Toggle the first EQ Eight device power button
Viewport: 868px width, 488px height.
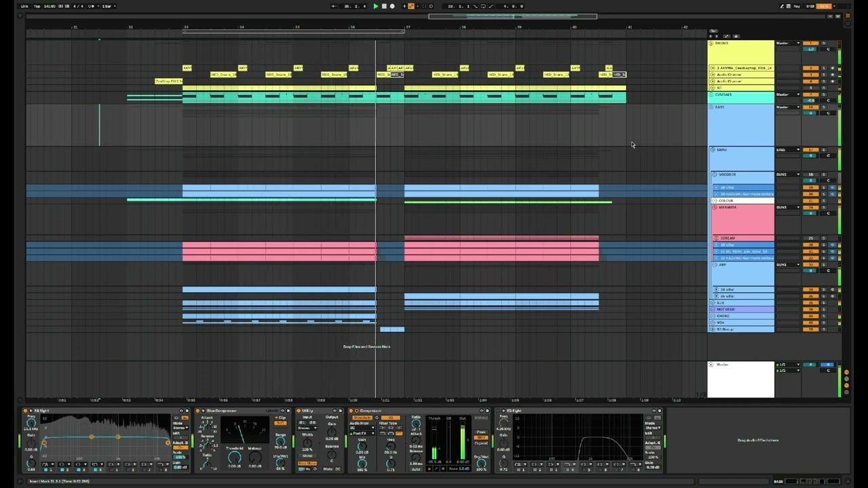pyautogui.click(x=26, y=411)
